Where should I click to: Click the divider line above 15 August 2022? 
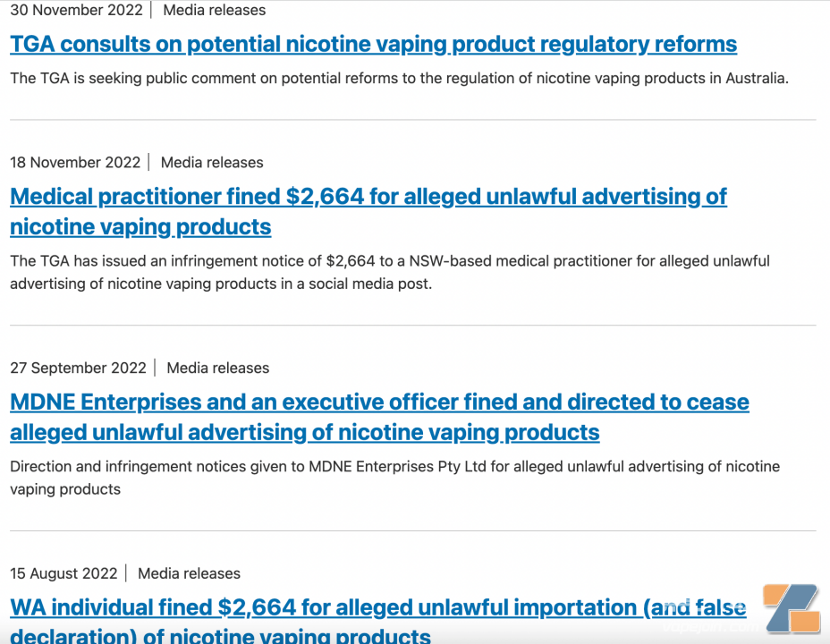click(x=412, y=531)
